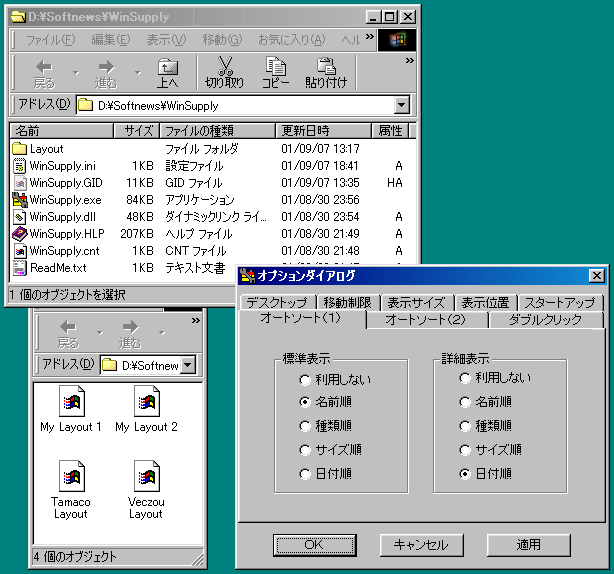Select サイズ順 under 標準表示
Viewport: 614px width, 574px height.
tap(330, 450)
